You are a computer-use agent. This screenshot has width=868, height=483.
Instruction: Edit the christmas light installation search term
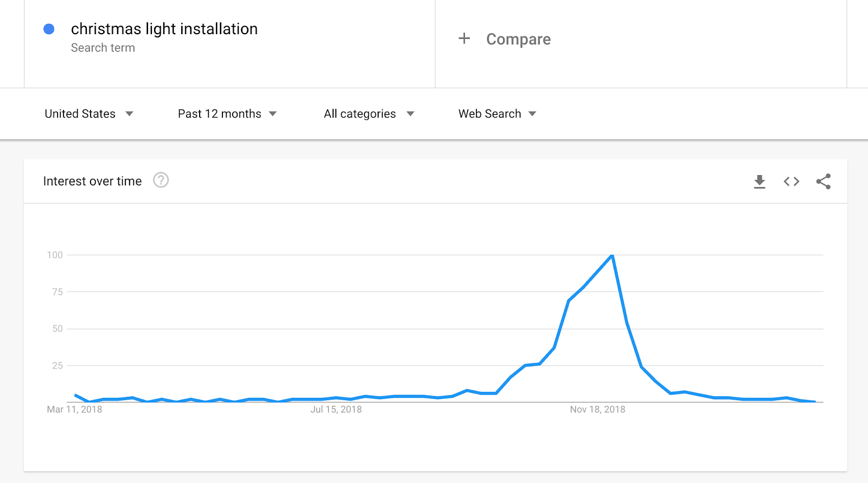tap(164, 29)
